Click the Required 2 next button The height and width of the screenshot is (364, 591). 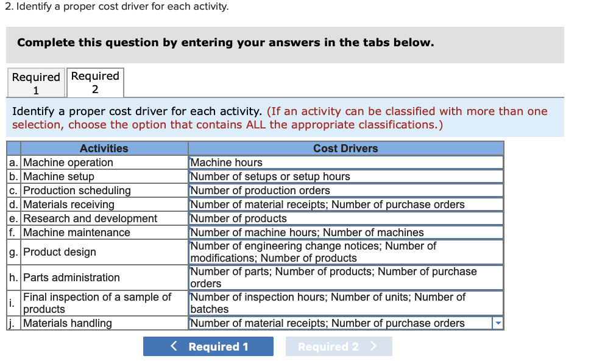click(339, 346)
